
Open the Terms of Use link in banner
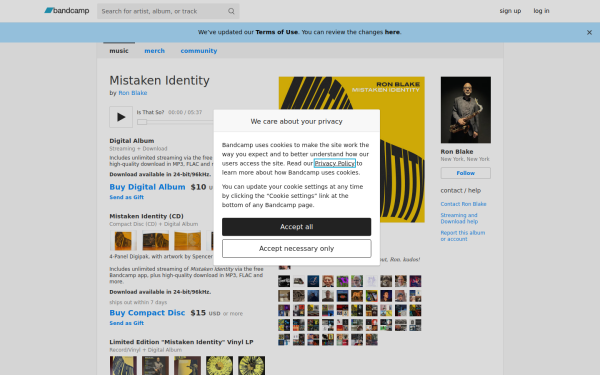point(277,32)
